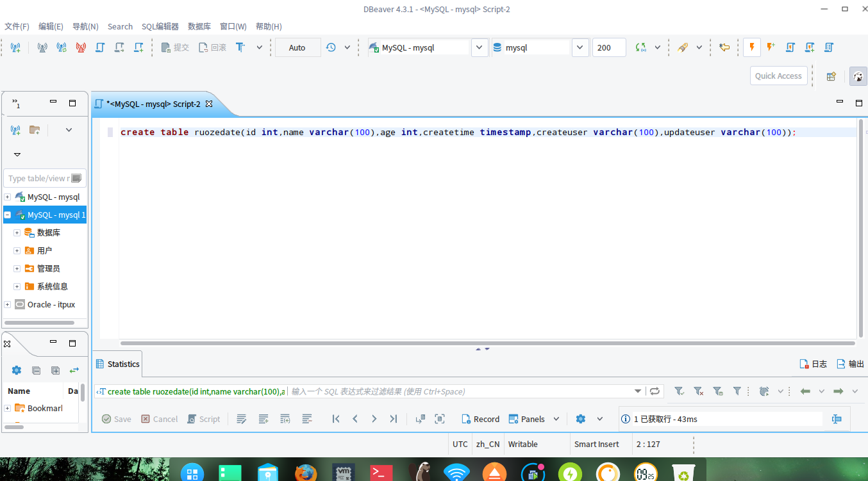868x481 pixels.
Task: Click the 日志 log icon button
Action: coord(813,364)
